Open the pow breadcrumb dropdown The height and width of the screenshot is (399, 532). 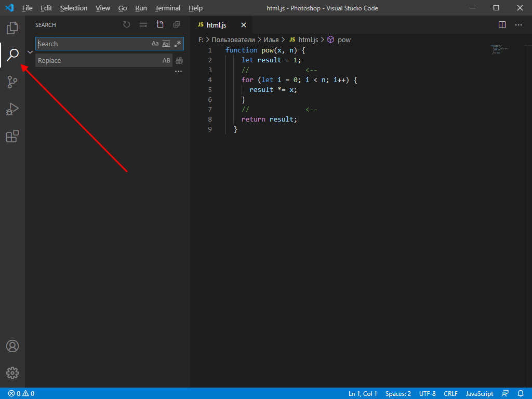344,39
